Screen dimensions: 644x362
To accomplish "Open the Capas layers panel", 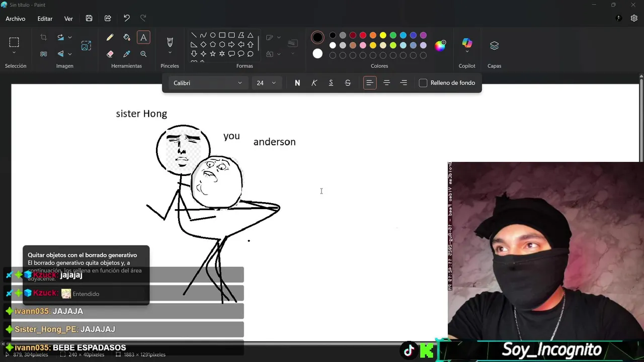I will (x=494, y=46).
